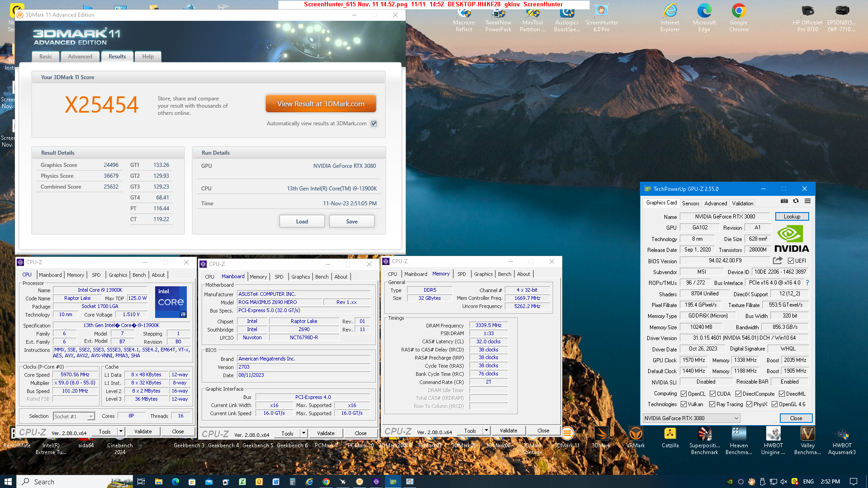Switch to the Basic tab in 3DMark 11
The image size is (868, 488).
point(45,57)
